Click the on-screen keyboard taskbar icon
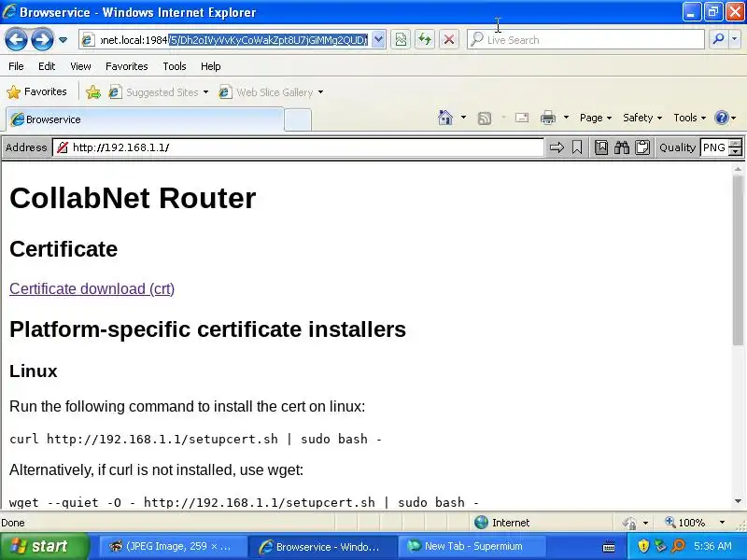Image resolution: width=747 pixels, height=560 pixels. (609, 547)
